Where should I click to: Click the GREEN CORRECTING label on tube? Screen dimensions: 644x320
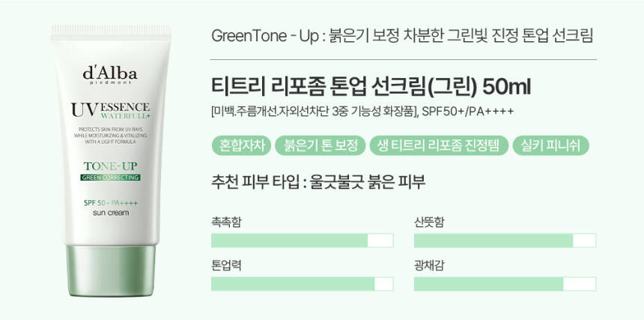110,178
